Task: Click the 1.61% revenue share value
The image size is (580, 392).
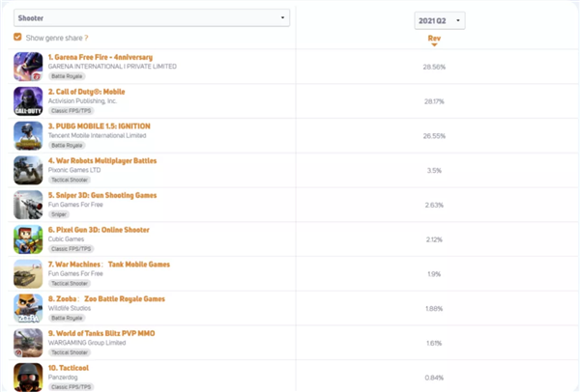Action: pyautogui.click(x=434, y=343)
